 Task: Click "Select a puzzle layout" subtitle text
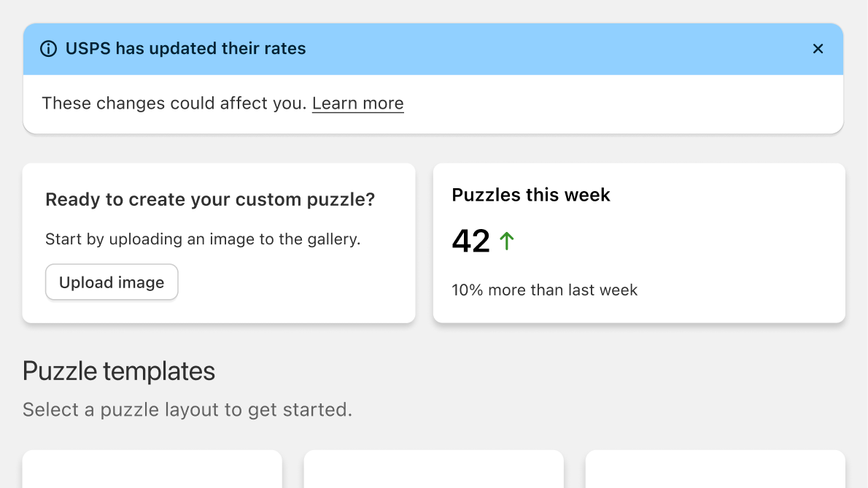tap(187, 410)
